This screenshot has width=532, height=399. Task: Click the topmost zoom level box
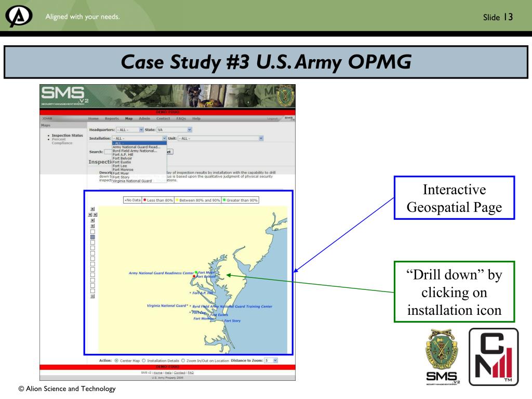92,231
